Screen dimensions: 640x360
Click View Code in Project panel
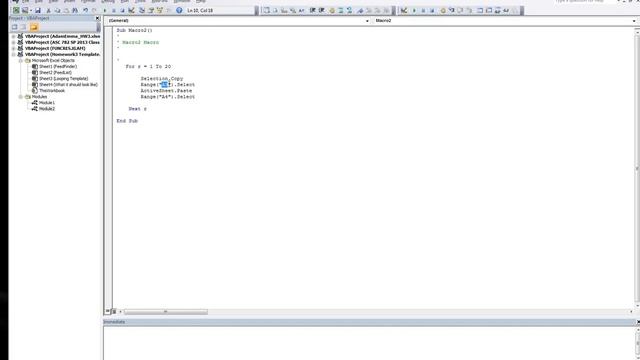[x=15, y=27]
